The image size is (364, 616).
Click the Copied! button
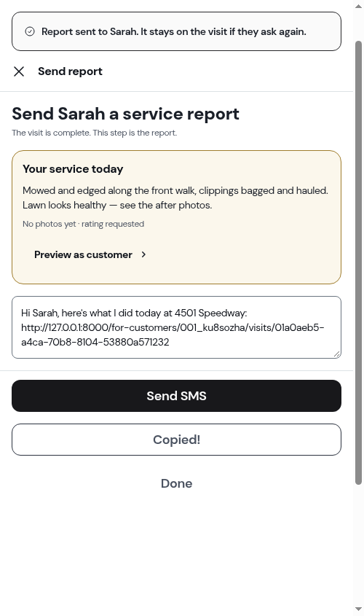(x=176, y=440)
